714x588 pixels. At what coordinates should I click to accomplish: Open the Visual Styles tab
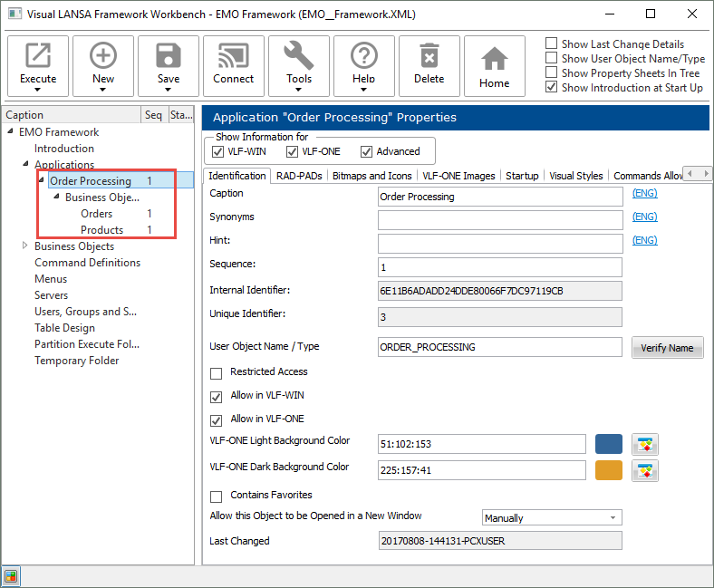[x=576, y=176]
